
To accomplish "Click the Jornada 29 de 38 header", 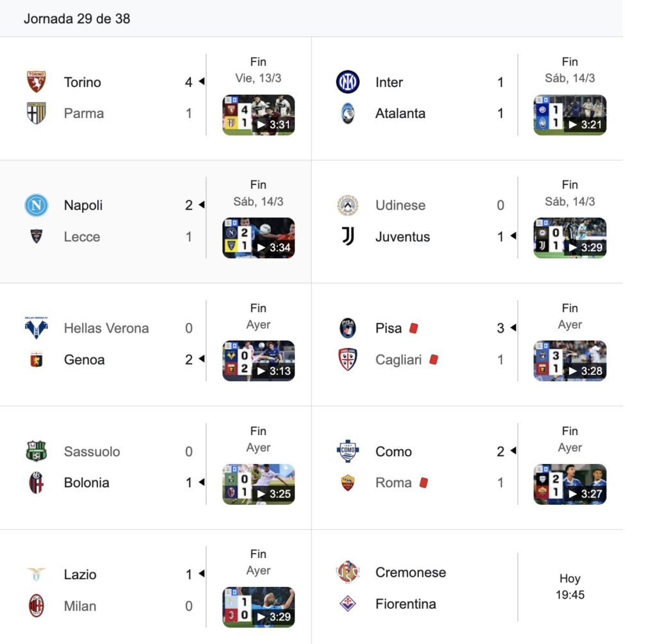I will [77, 19].
